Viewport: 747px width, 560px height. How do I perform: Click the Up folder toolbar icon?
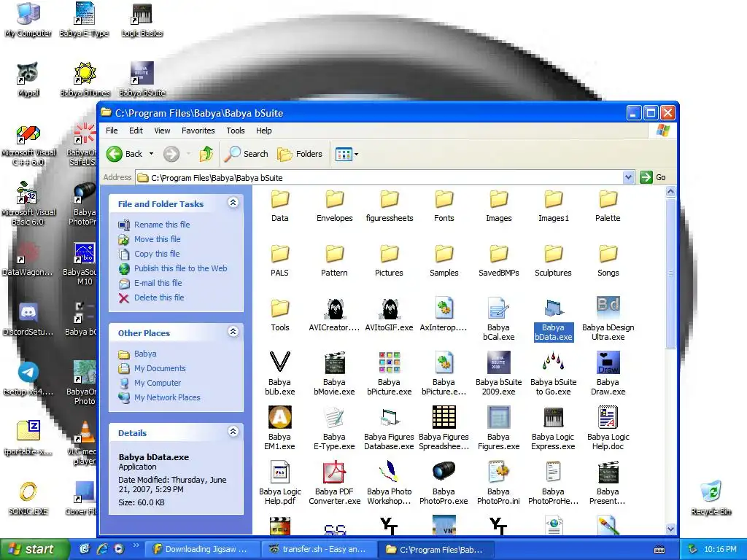206,154
